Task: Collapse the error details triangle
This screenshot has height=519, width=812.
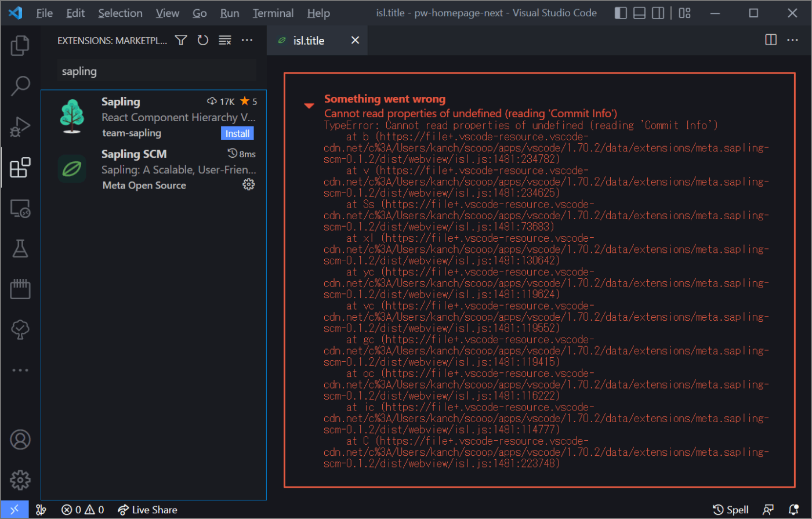Action: (x=309, y=106)
